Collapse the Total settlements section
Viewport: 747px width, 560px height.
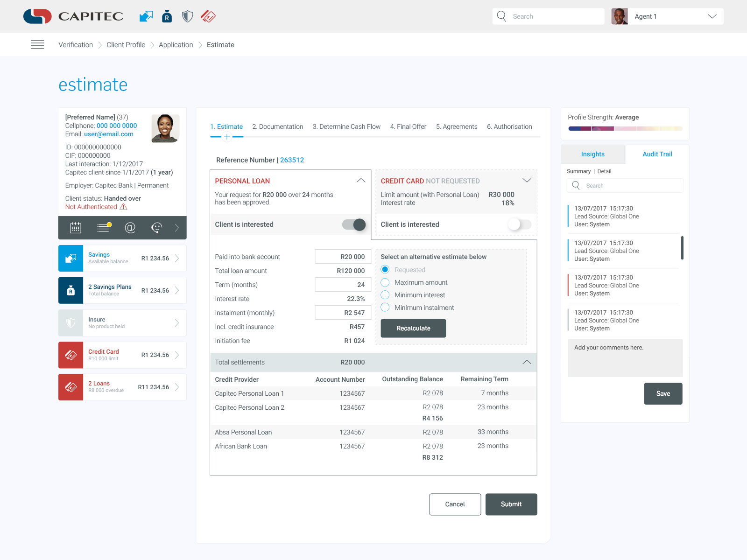527,362
